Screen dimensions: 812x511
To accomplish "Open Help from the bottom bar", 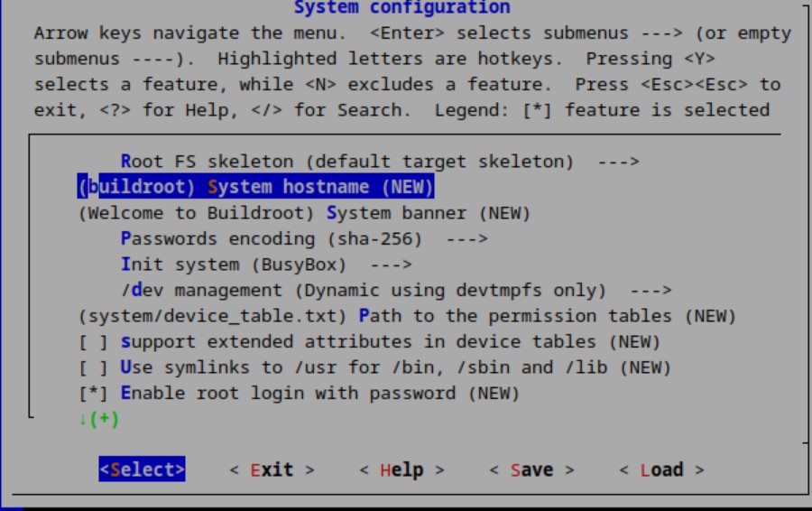I will [401, 470].
